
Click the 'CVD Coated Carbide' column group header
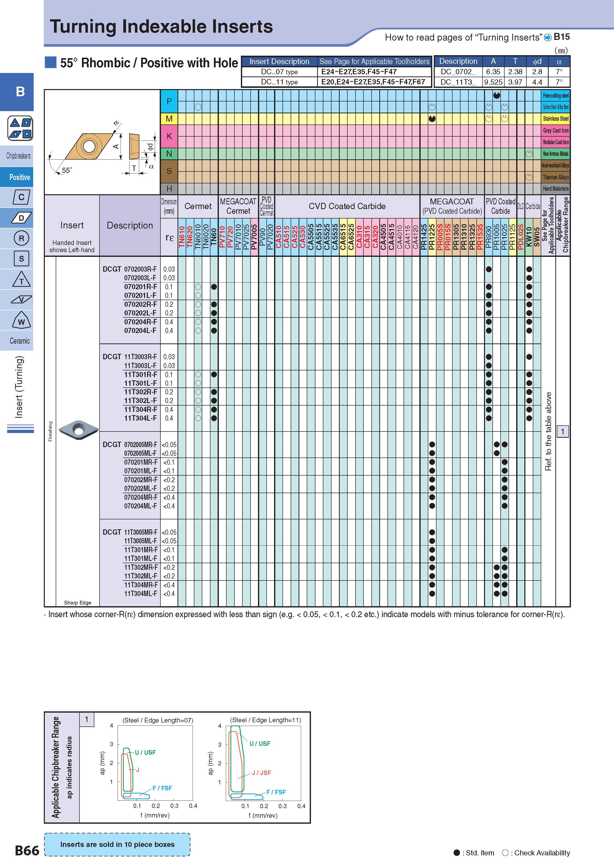pos(347,206)
